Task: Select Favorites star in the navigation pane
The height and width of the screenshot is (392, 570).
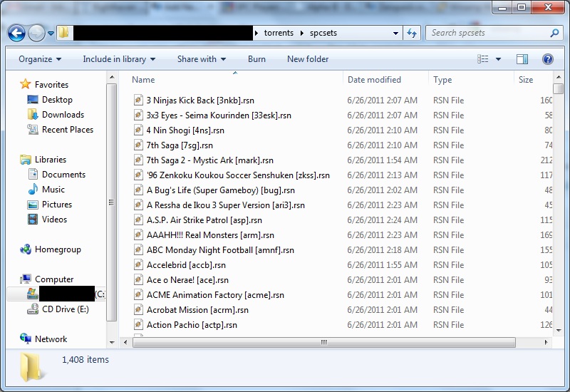Action: pyautogui.click(x=26, y=84)
